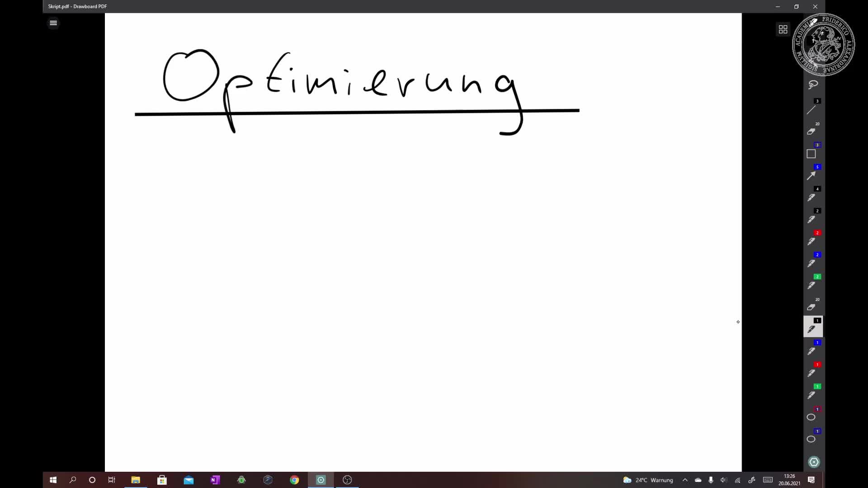Viewport: 868px width, 488px height.
Task: Show hidden icons in system tray
Action: (x=685, y=480)
